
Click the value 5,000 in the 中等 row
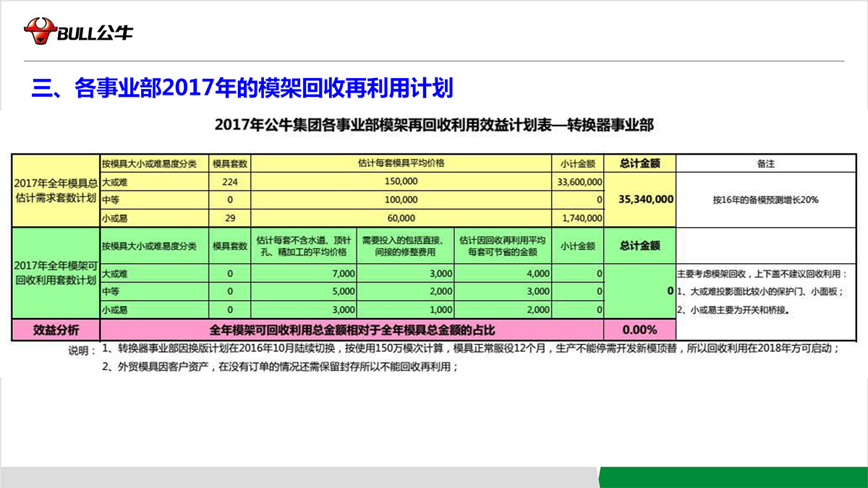pos(344,291)
